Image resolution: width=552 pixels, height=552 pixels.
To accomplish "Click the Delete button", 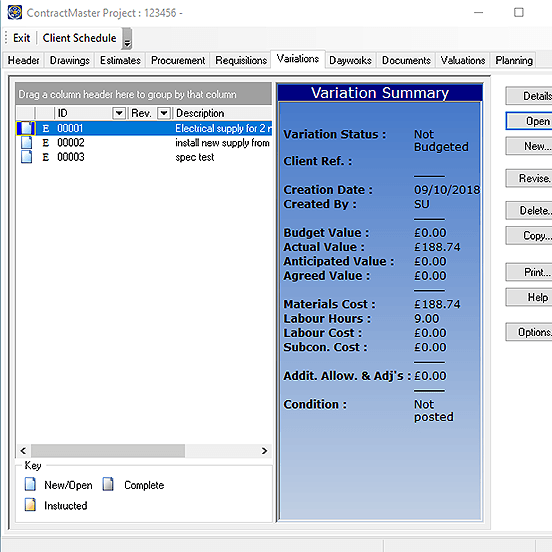I will click(529, 211).
